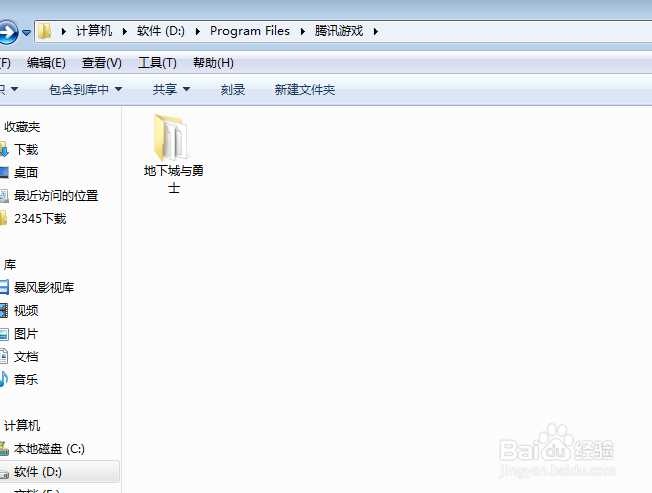The width and height of the screenshot is (652, 493).
Task: Open 下载 in favorites
Action: (26, 149)
